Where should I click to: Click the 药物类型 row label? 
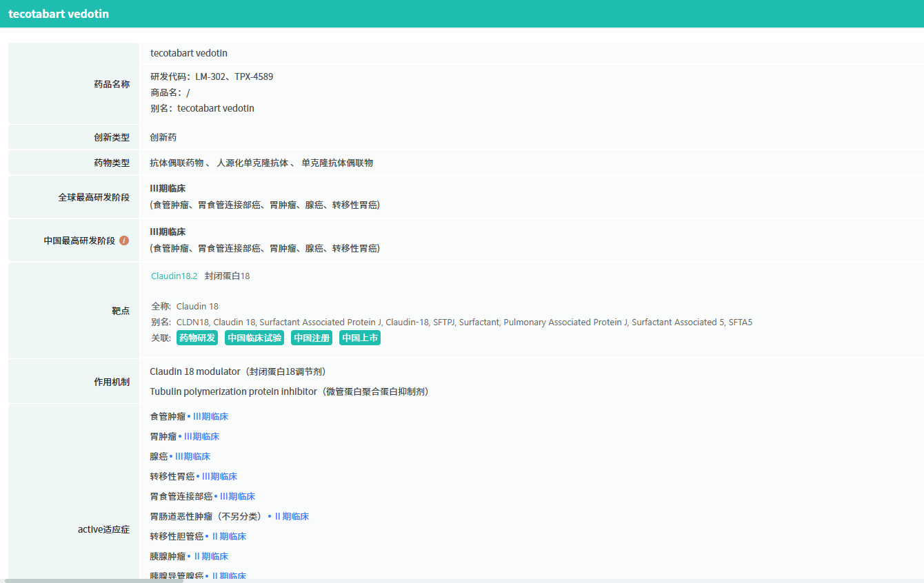pos(112,163)
